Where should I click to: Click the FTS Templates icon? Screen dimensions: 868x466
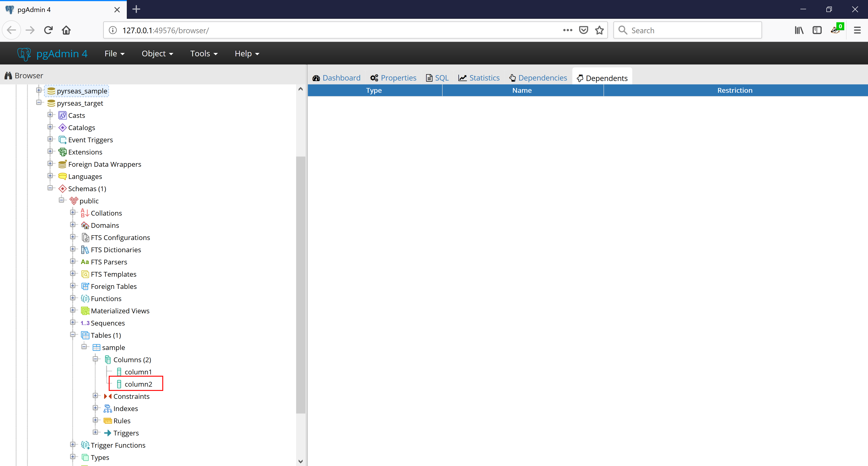[x=85, y=274]
